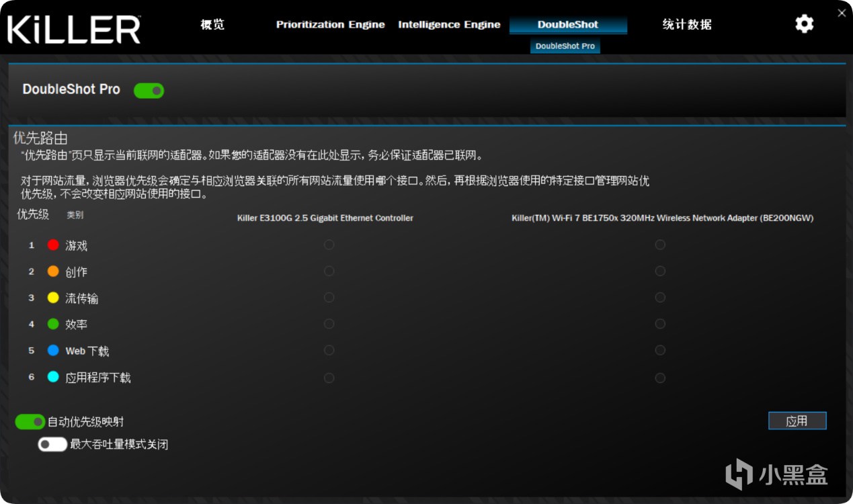853x504 pixels.
Task: Select Wi-Fi radio for 创作
Action: click(x=660, y=271)
